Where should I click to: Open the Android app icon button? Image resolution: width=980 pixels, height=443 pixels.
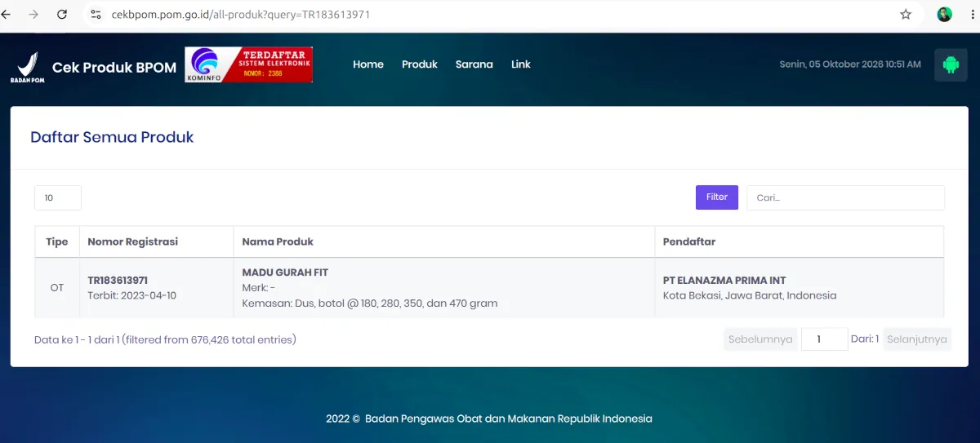click(951, 64)
